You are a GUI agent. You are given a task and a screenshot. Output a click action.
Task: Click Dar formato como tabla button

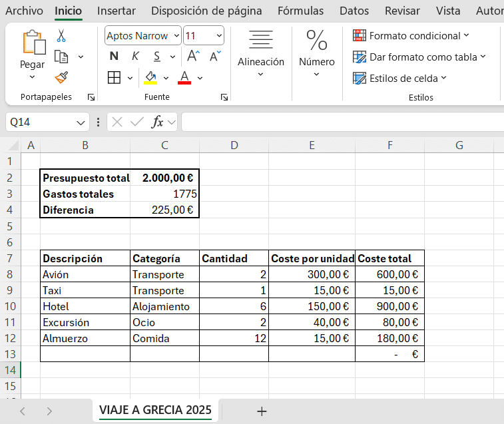pyautogui.click(x=419, y=57)
